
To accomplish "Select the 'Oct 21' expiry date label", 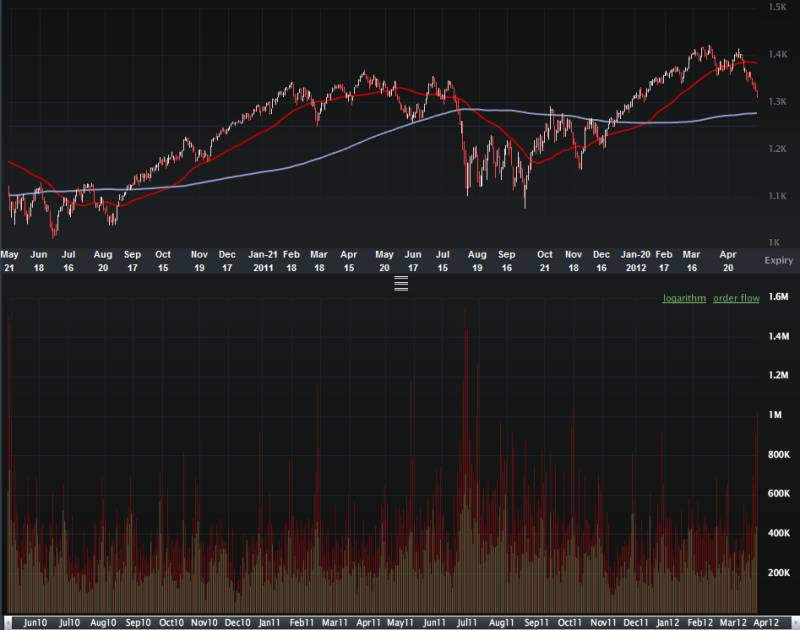I will 545,261.
